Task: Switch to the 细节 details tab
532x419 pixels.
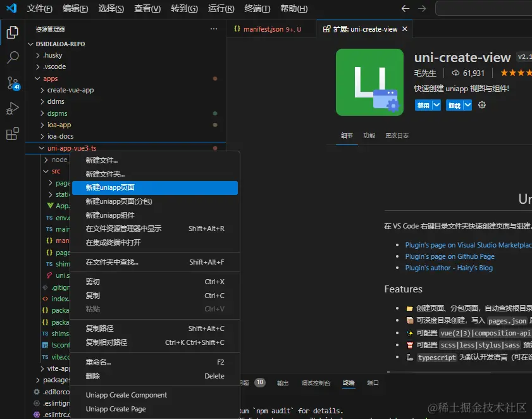Action: coord(347,136)
